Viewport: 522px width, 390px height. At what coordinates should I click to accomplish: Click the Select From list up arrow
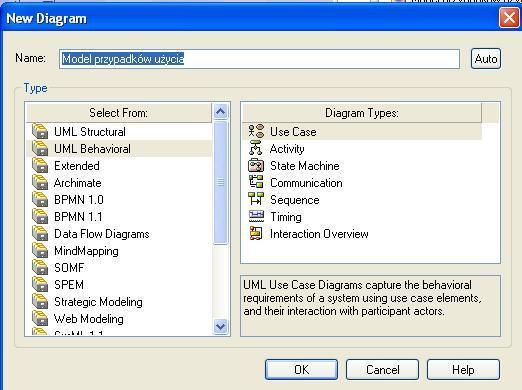tap(220, 111)
